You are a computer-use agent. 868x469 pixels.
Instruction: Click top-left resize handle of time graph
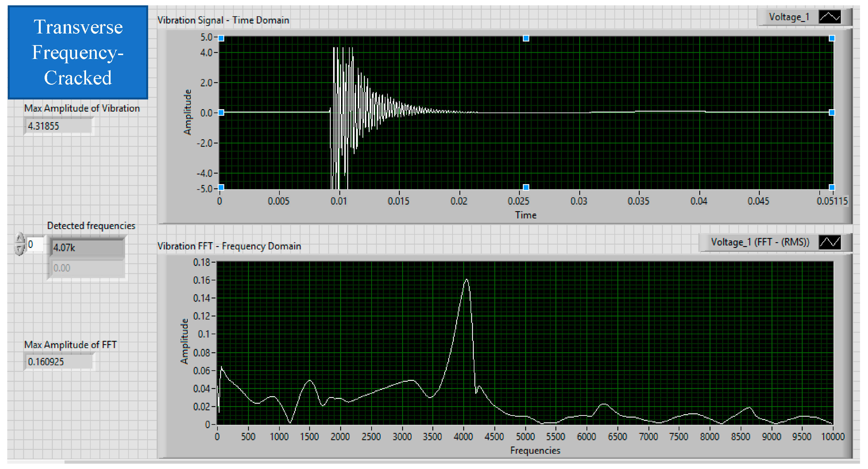click(221, 38)
